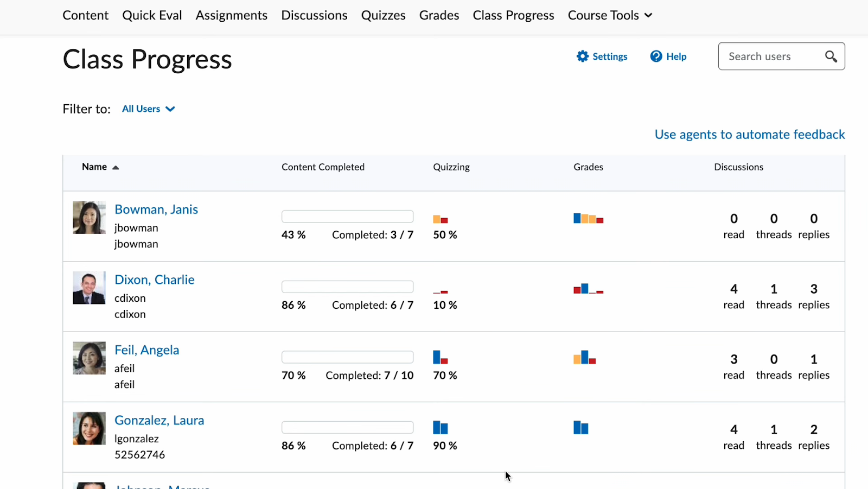Click Angela Feil's grades bar chart
The width and height of the screenshot is (868, 489).
pos(585,357)
